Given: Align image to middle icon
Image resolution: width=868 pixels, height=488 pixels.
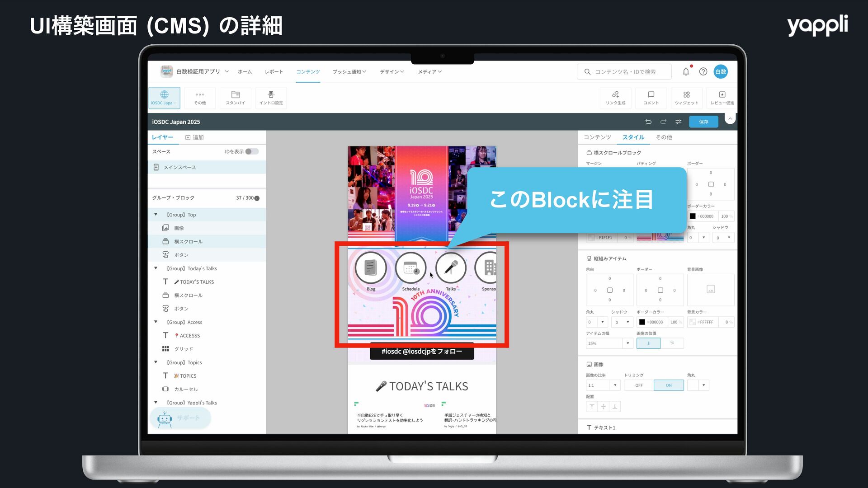Looking at the screenshot, I should 603,407.
